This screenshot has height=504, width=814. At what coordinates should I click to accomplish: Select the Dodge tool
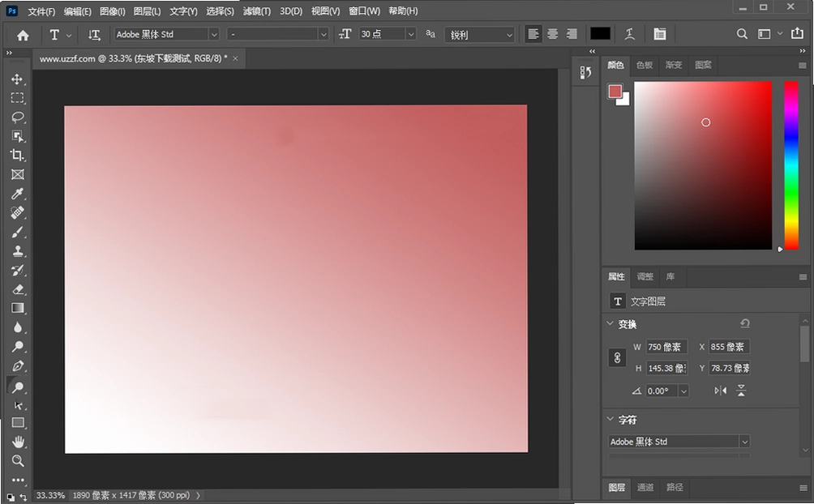point(17,347)
